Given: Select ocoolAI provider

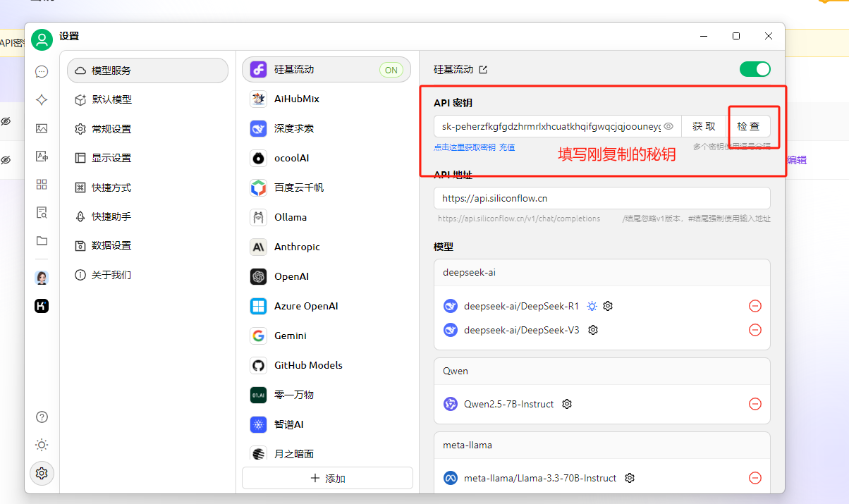Looking at the screenshot, I should [326, 158].
